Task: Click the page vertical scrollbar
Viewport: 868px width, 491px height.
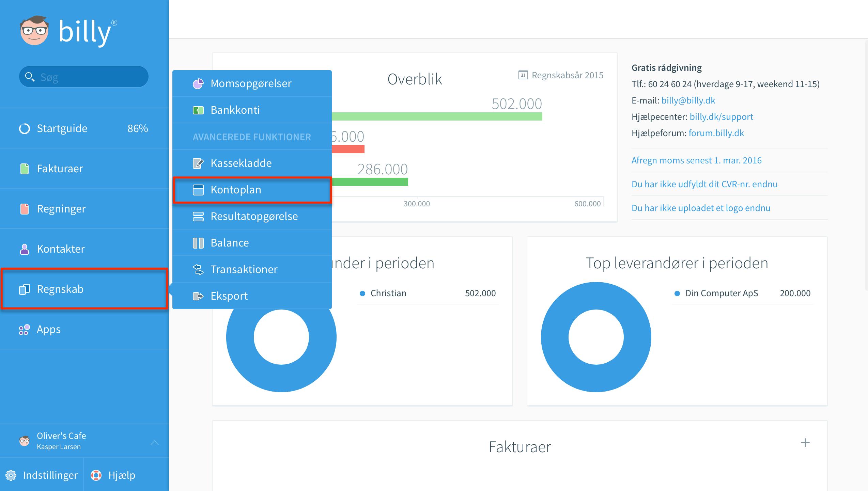Action: tap(866, 165)
